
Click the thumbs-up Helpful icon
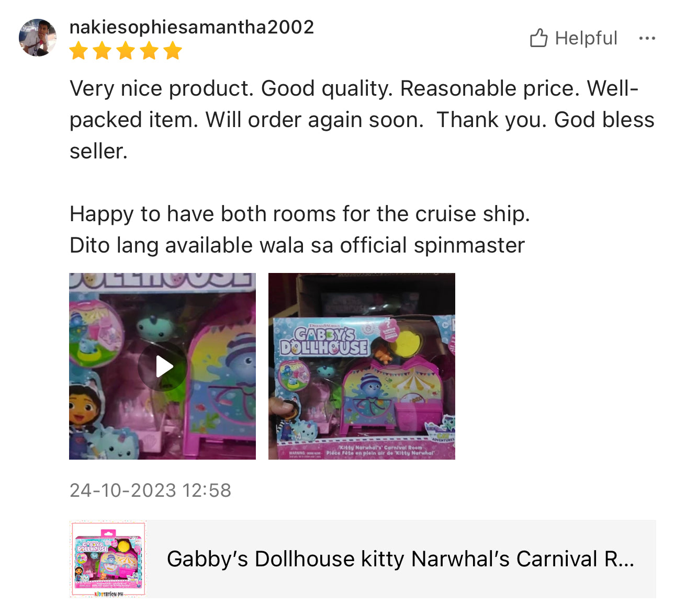[x=538, y=38]
